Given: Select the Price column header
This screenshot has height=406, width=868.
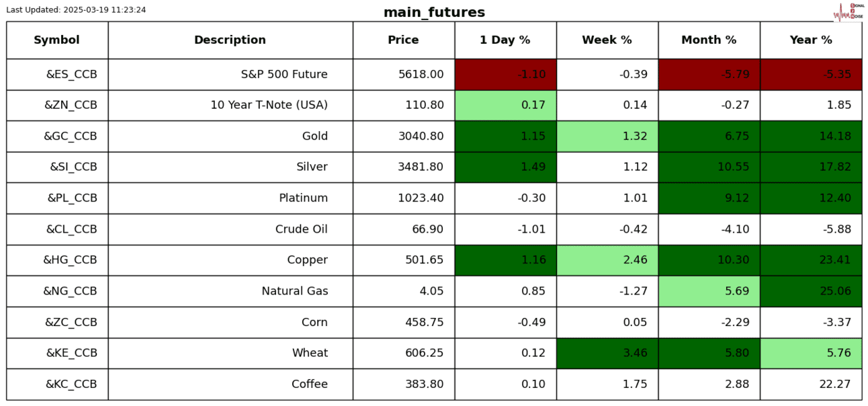Looking at the screenshot, I should click(403, 40).
